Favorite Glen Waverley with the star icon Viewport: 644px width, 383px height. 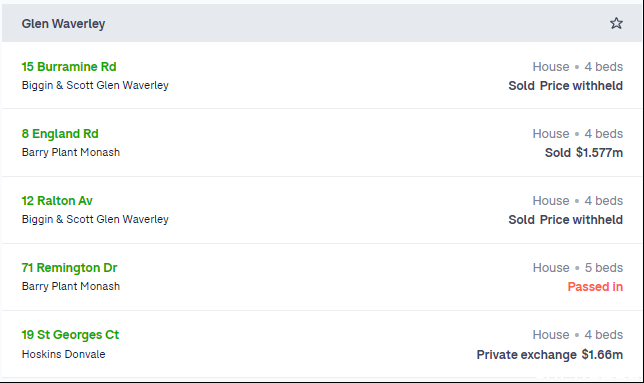click(616, 23)
